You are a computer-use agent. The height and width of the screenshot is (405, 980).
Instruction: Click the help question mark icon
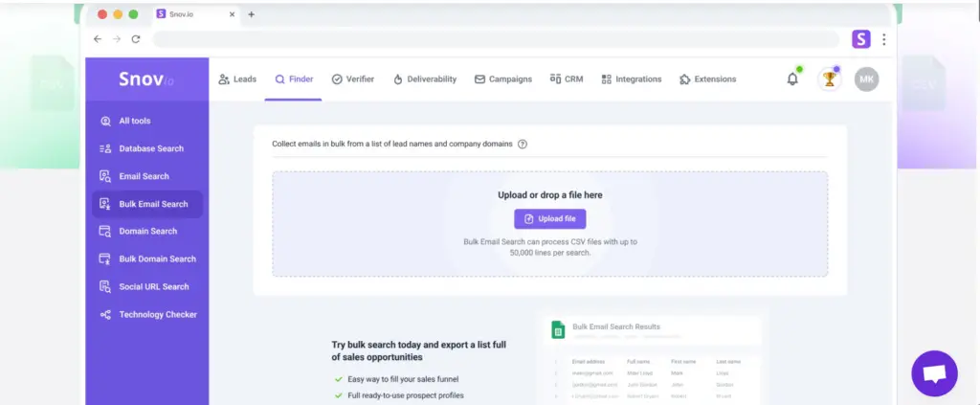coord(523,144)
